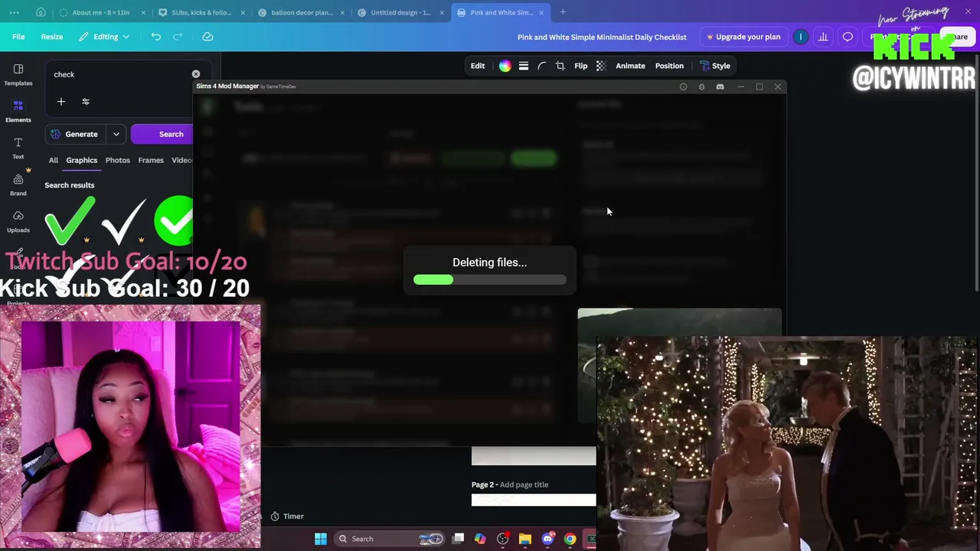Switch to the 'balloon decor plan...' tab
This screenshot has width=980, height=551.
[x=302, y=12]
